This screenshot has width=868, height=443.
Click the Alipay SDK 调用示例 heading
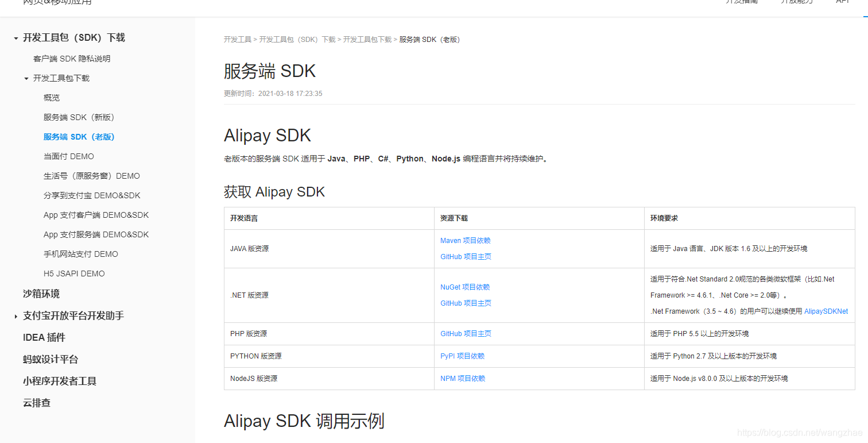pos(304,421)
